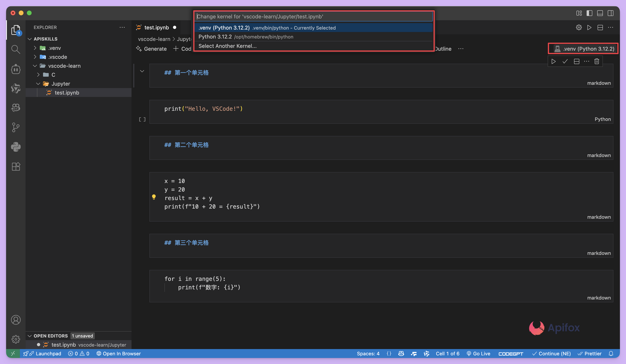Toggle the bottom panel layout button
Image resolution: width=626 pixels, height=364 pixels.
600,13
